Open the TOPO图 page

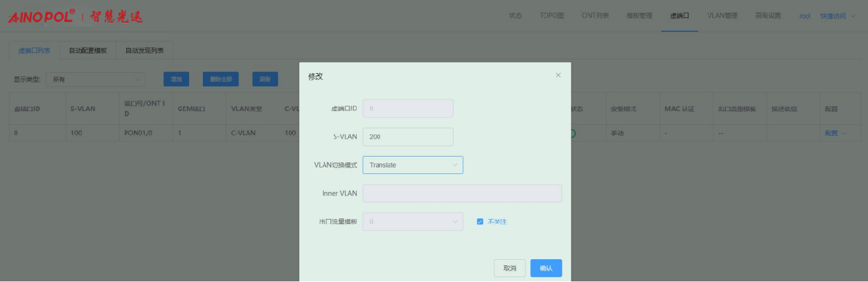(551, 16)
